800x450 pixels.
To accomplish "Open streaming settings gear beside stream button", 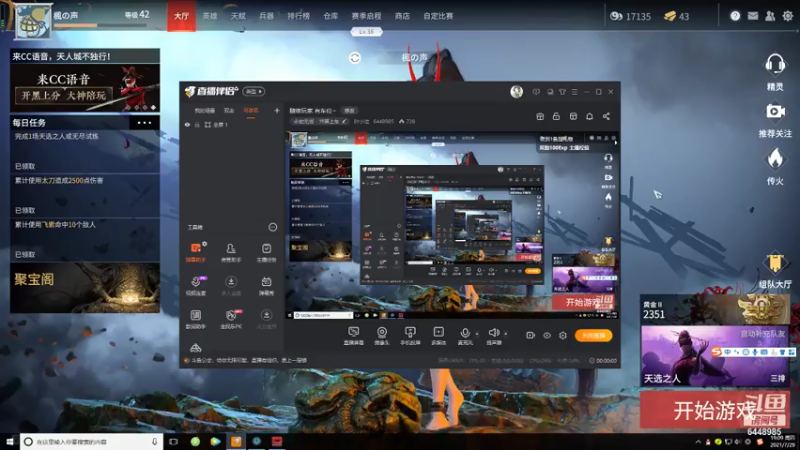I will coord(563,335).
